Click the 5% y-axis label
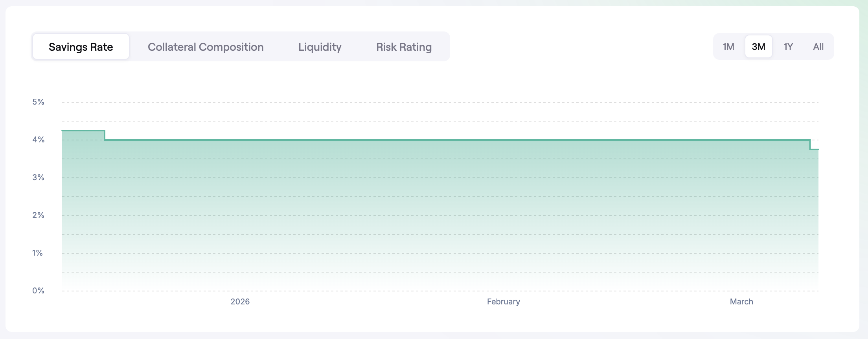 point(38,102)
